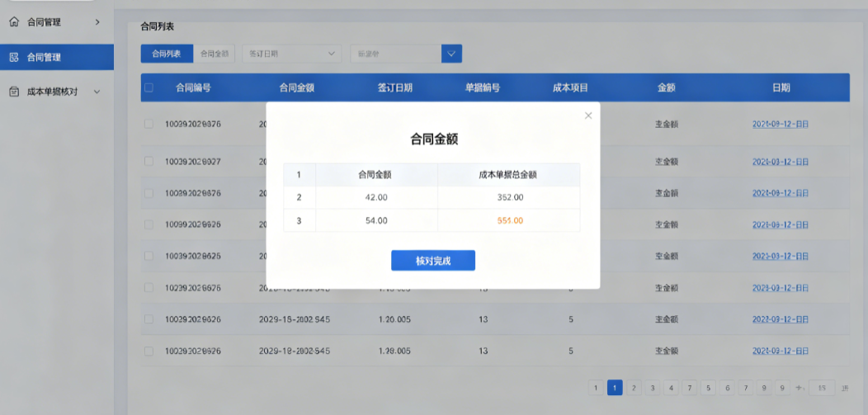Click the icon of the highlighted 合同管理 item
Image resolution: width=868 pixels, height=415 pixels.
[x=14, y=57]
